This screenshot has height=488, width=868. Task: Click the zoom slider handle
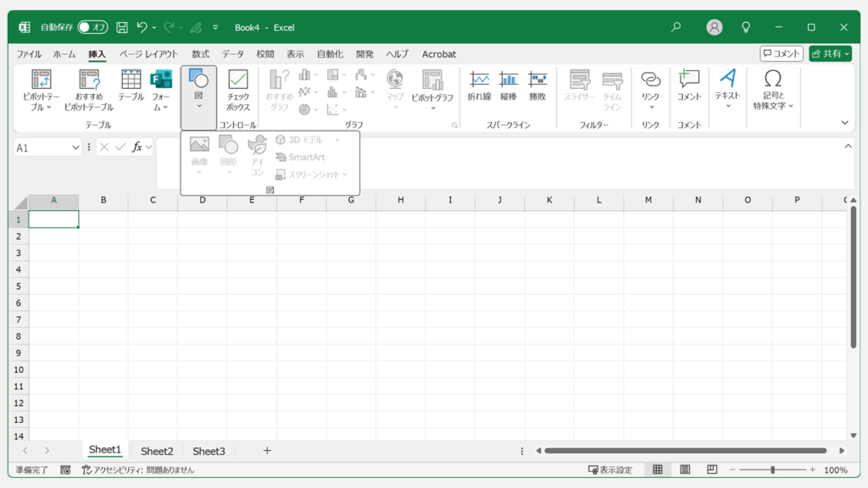[772, 469]
